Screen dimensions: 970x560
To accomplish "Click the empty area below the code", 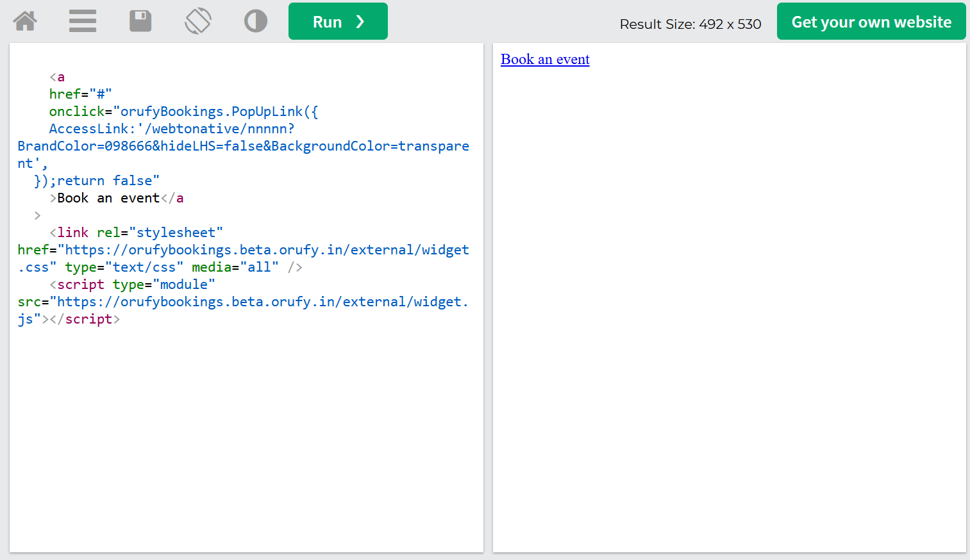I will pos(246,436).
